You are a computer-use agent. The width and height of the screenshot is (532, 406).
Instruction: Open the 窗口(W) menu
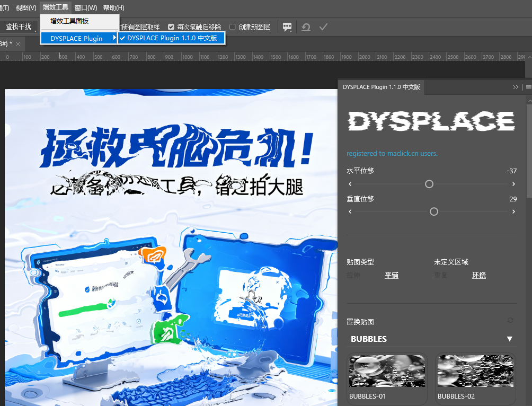click(85, 7)
